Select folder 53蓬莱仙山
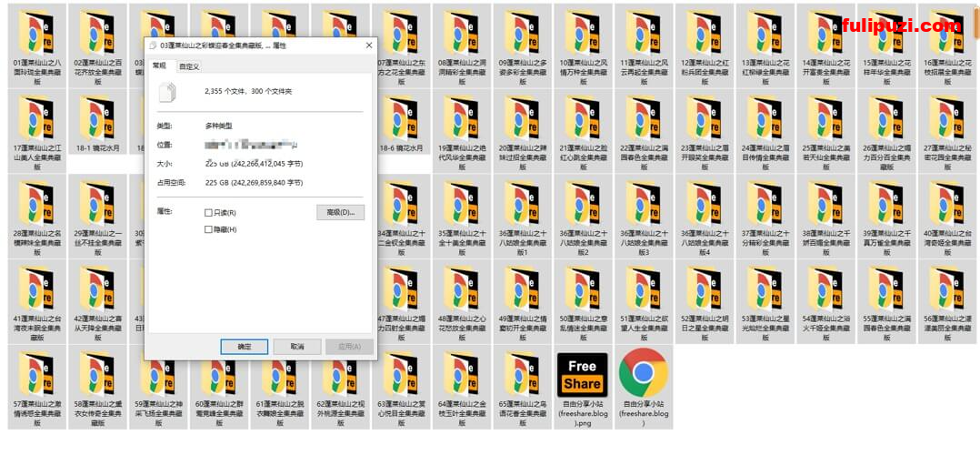The width and height of the screenshot is (980, 455). [x=765, y=301]
